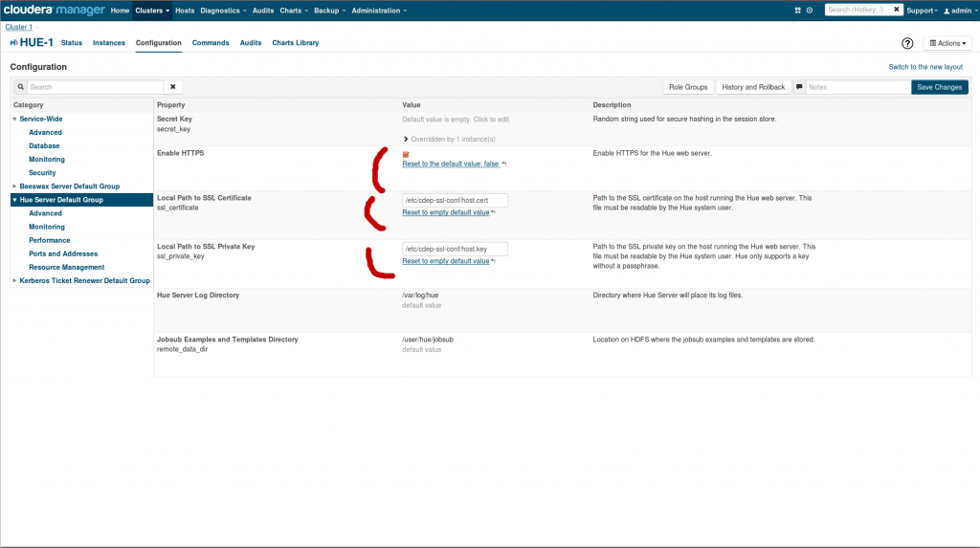Edit the SSL private key path field
Screen dimensions: 980x548
click(x=455, y=249)
